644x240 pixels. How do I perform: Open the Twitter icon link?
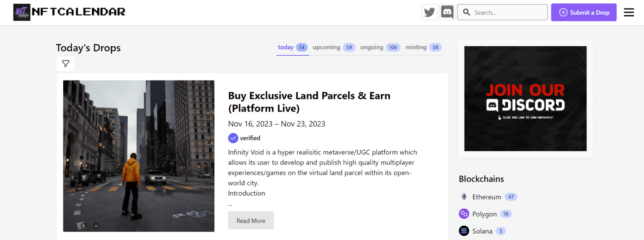pyautogui.click(x=429, y=12)
